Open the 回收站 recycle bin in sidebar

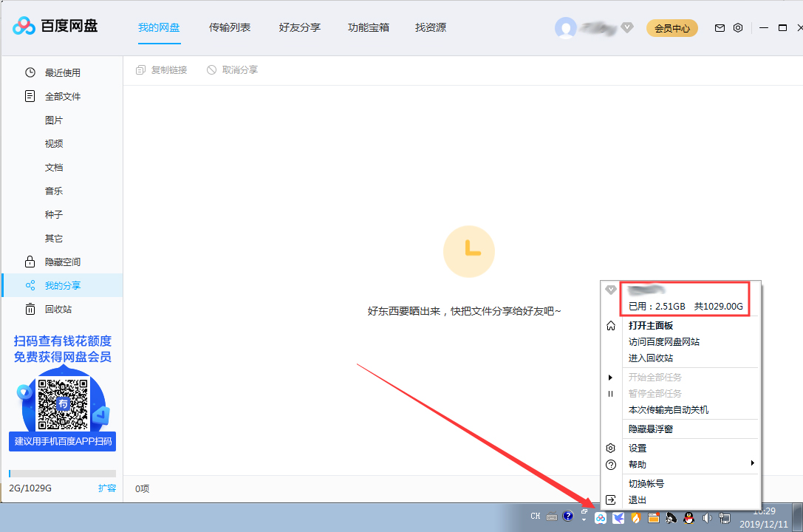click(x=59, y=309)
